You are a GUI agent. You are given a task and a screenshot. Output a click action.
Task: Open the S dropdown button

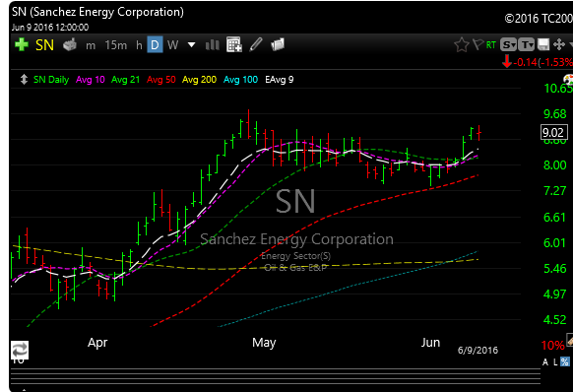(508, 44)
